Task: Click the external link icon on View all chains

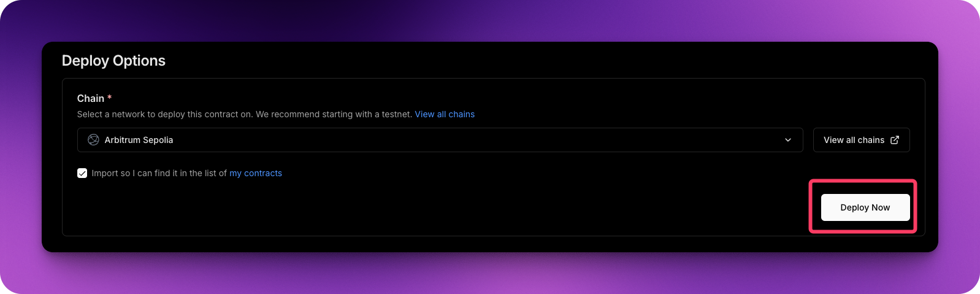Action: click(895, 140)
